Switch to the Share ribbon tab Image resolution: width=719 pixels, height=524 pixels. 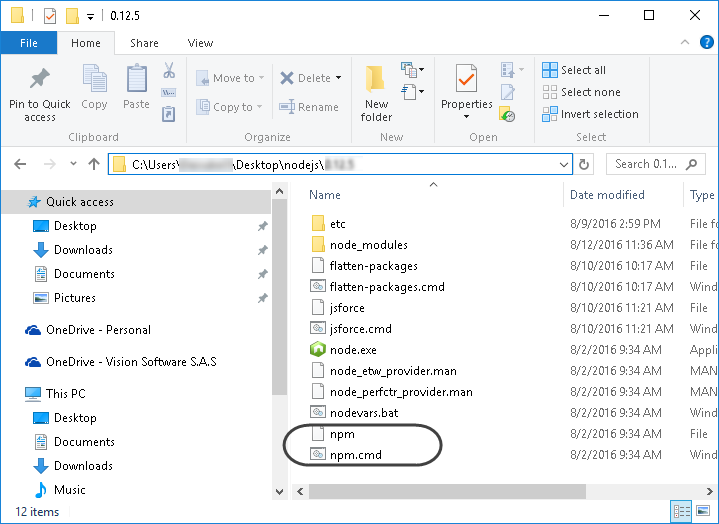pos(144,43)
